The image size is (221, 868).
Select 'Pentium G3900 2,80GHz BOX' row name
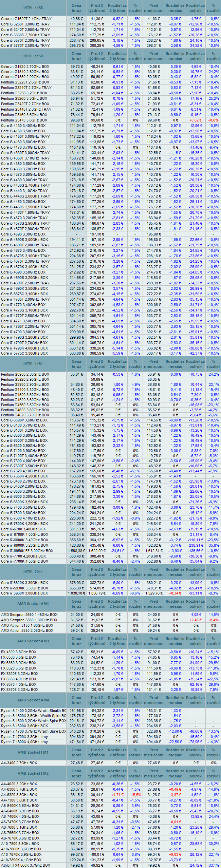tap(25, 374)
